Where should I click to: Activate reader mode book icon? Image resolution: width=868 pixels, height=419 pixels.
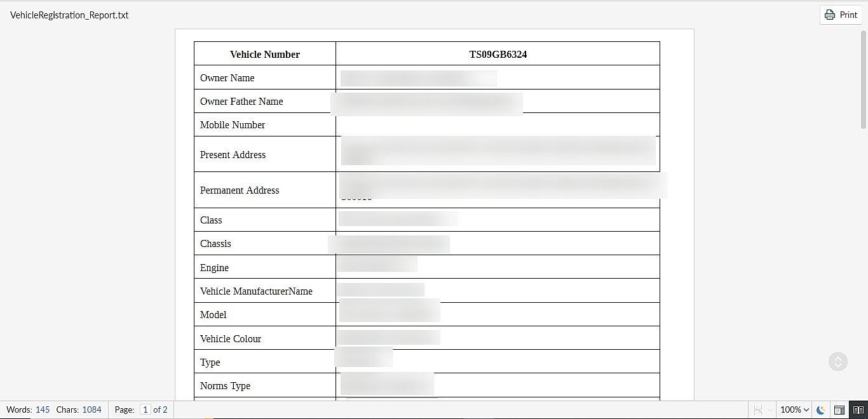[858, 410]
